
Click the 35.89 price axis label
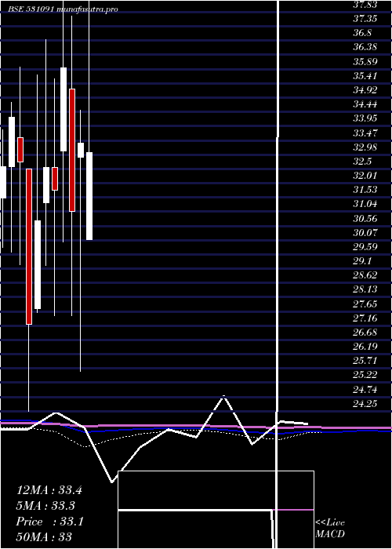(x=365, y=62)
